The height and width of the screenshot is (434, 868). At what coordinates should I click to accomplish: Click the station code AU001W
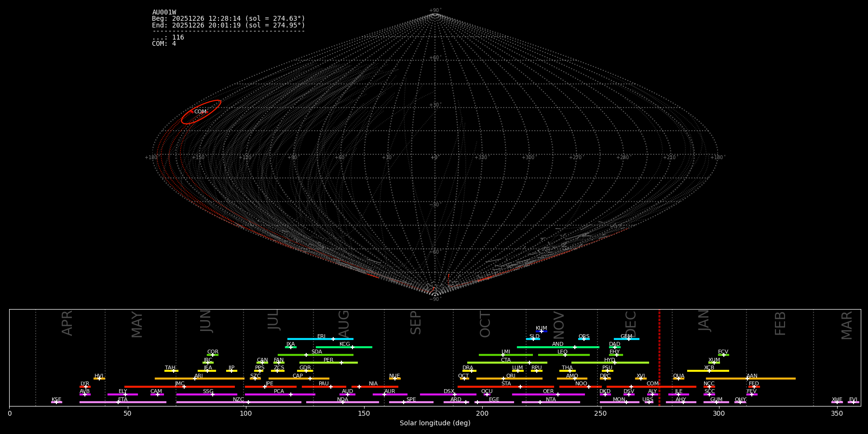[x=164, y=13]
